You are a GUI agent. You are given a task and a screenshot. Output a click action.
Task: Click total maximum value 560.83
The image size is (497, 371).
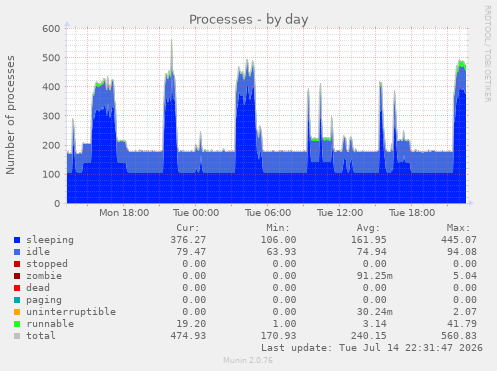(x=459, y=336)
